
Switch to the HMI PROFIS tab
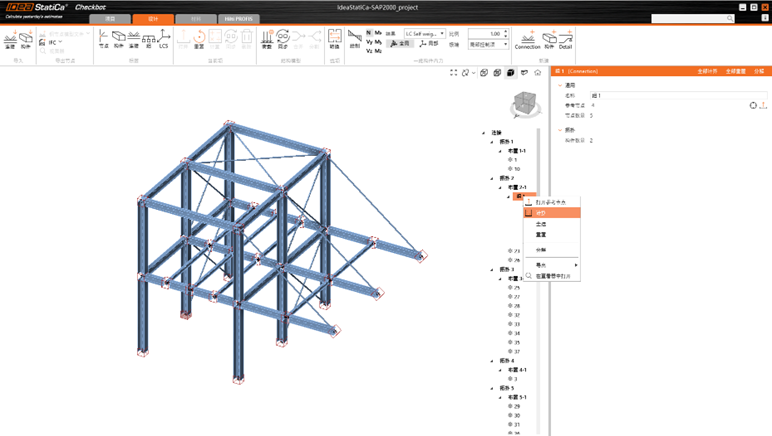coord(238,19)
